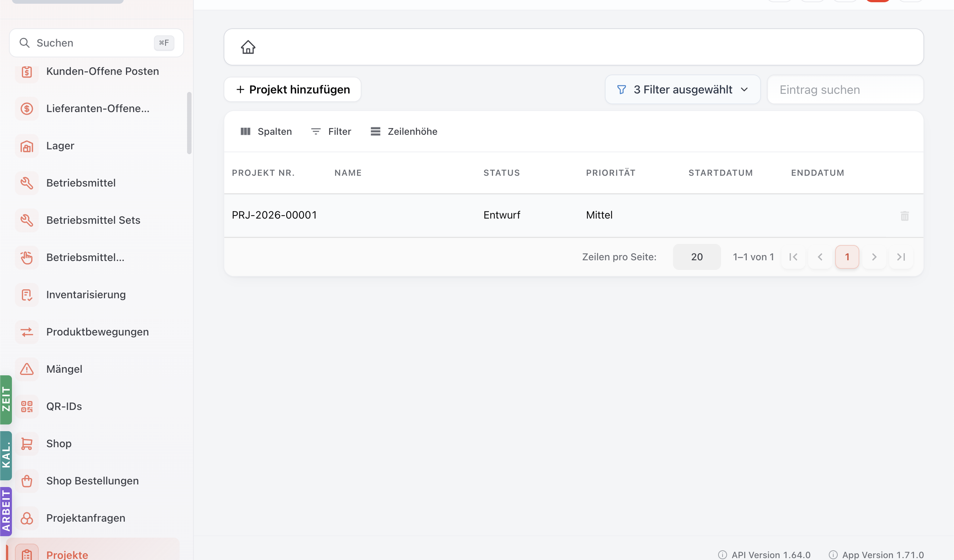Open Projektanfragen menu entry
This screenshot has width=954, height=560.
tap(93, 518)
